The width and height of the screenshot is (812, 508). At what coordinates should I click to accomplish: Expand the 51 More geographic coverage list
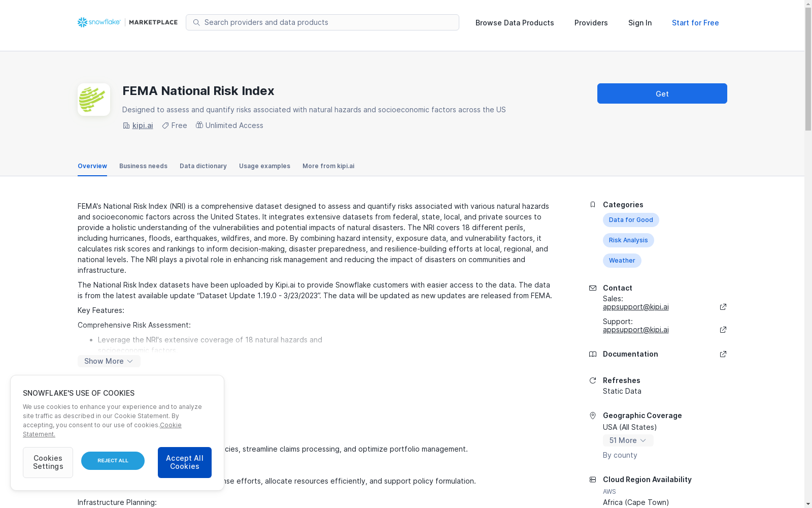[x=628, y=440]
